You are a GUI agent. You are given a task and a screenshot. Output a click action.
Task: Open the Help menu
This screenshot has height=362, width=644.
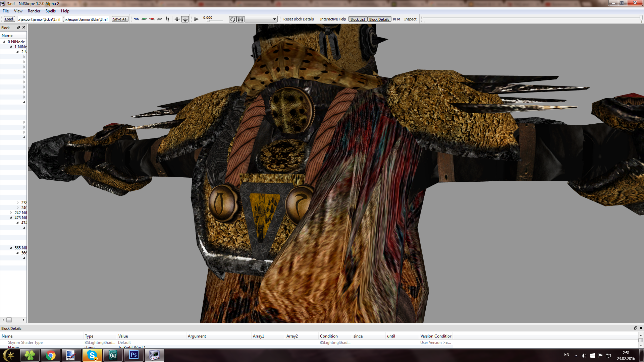click(x=65, y=11)
